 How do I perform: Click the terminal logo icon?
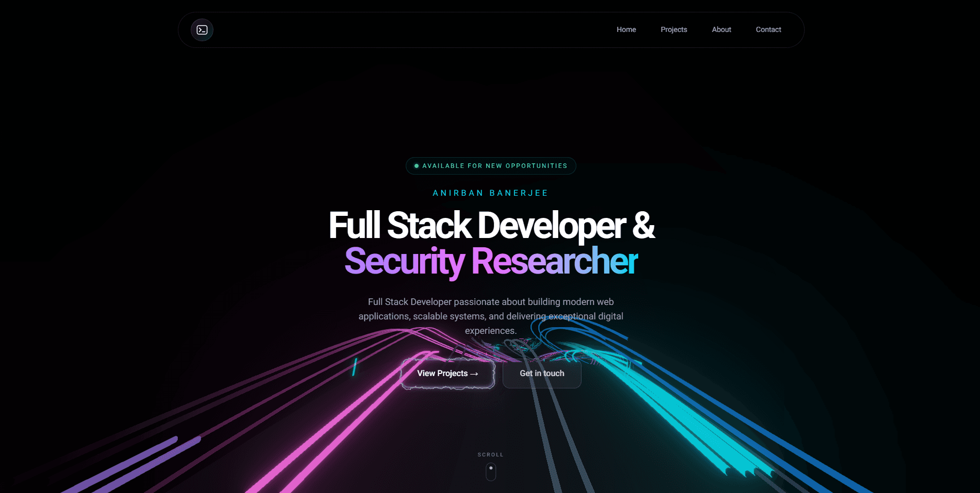[202, 30]
